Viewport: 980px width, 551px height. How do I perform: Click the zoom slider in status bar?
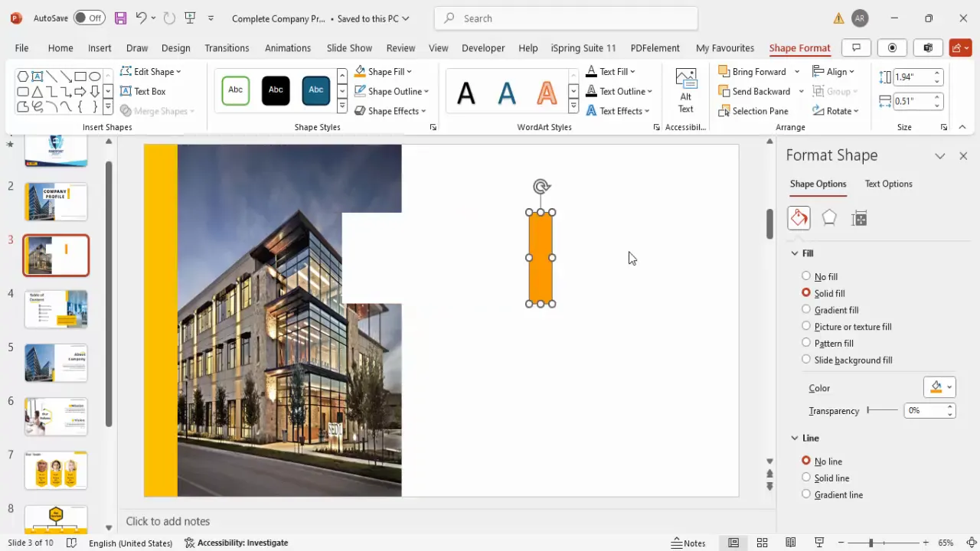pos(883,543)
